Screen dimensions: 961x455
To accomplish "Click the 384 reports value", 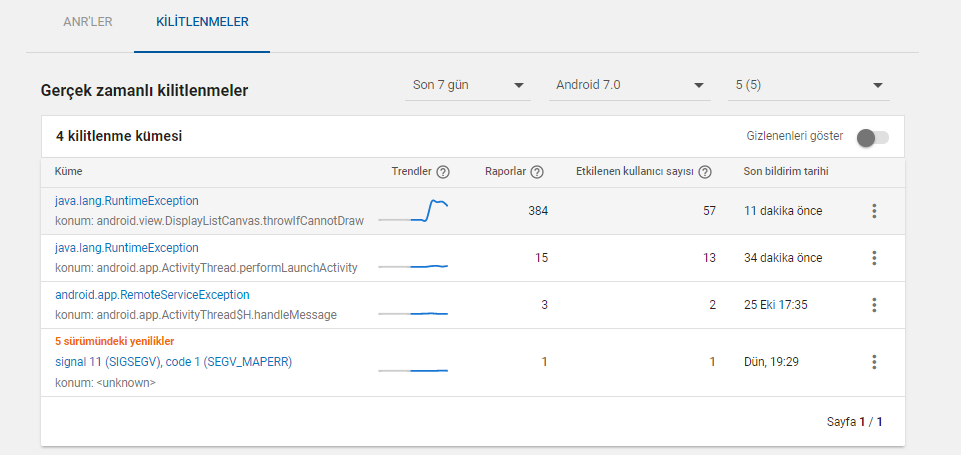I will click(538, 211).
